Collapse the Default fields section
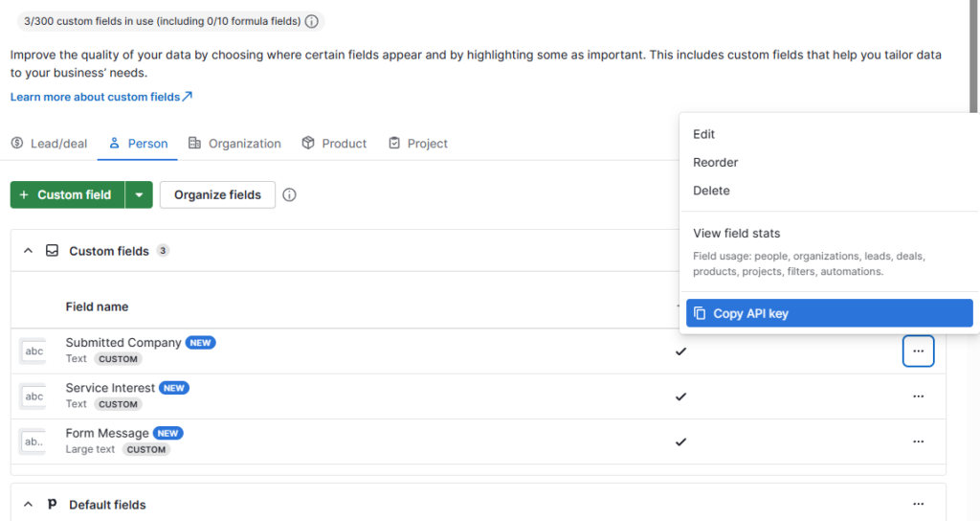 click(x=28, y=504)
